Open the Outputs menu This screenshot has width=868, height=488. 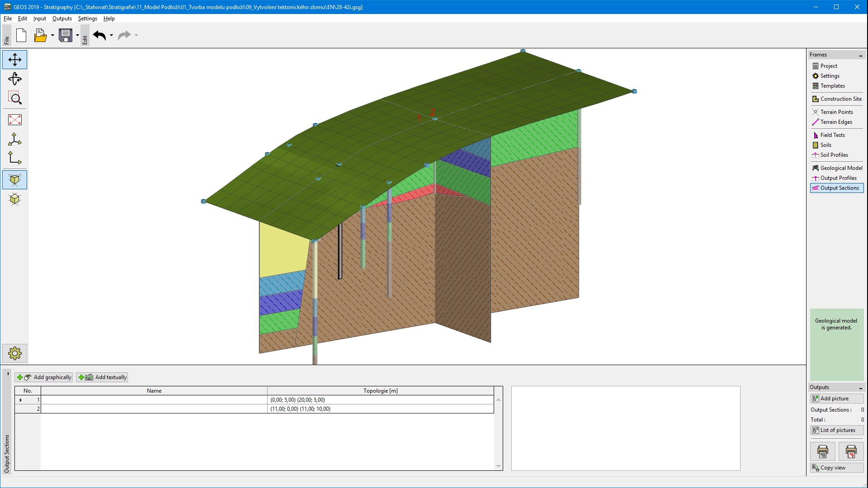(x=62, y=19)
